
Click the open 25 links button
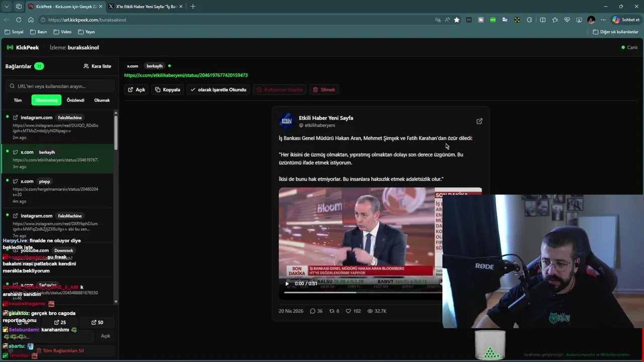pyautogui.click(x=60, y=322)
